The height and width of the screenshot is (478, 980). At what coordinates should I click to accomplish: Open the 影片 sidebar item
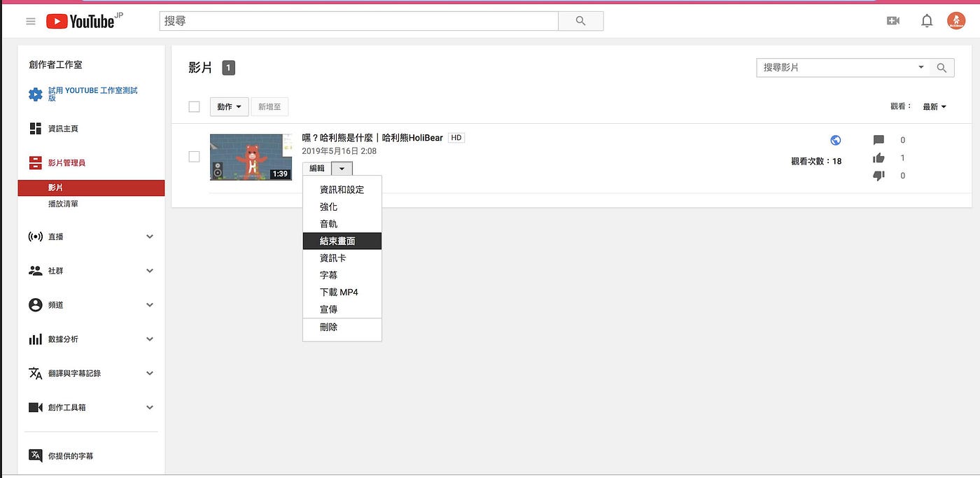[x=91, y=188]
